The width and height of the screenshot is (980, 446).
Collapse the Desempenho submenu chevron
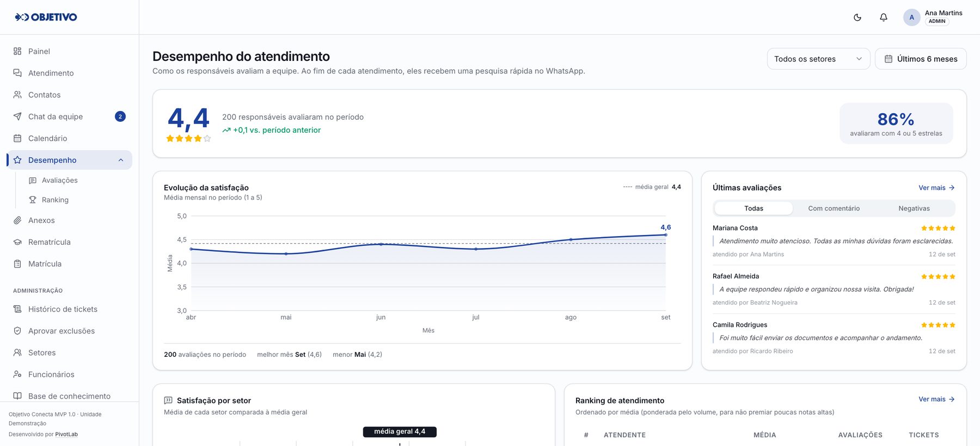(121, 160)
